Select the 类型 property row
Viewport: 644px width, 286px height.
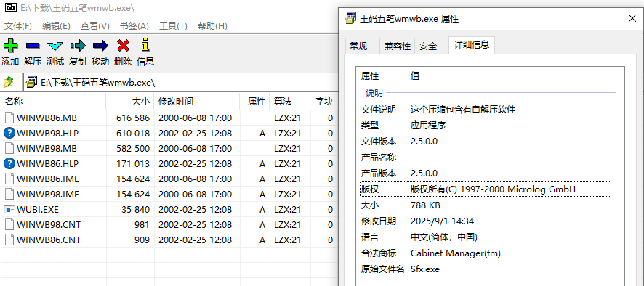tap(486, 126)
